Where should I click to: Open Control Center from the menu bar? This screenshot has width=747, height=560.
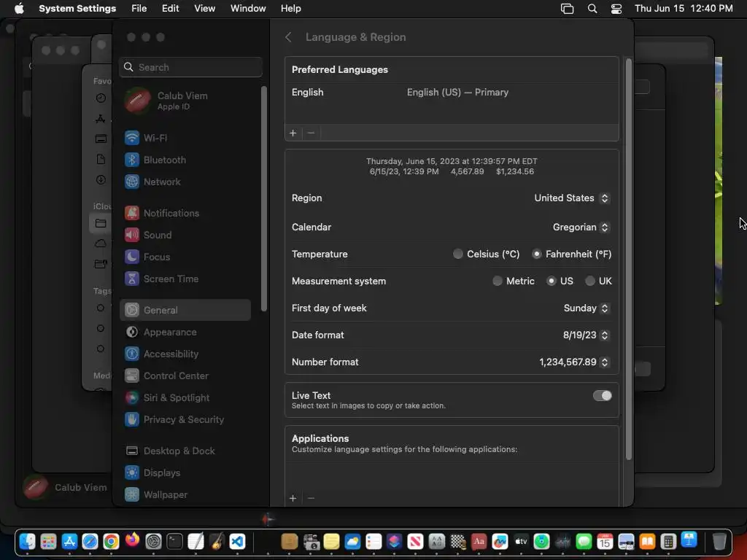click(616, 9)
